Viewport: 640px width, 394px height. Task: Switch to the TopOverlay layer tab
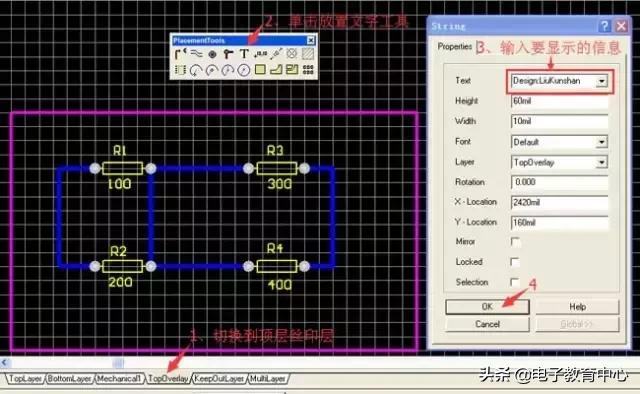(x=168, y=379)
